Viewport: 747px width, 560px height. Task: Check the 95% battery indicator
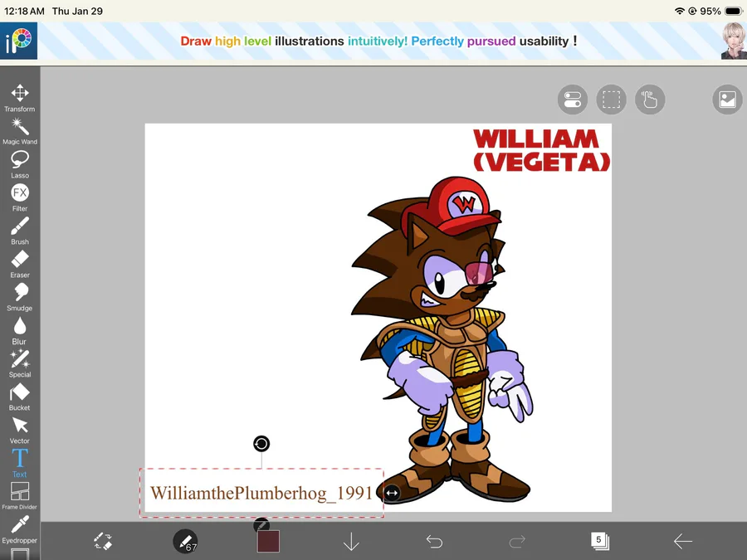point(721,11)
